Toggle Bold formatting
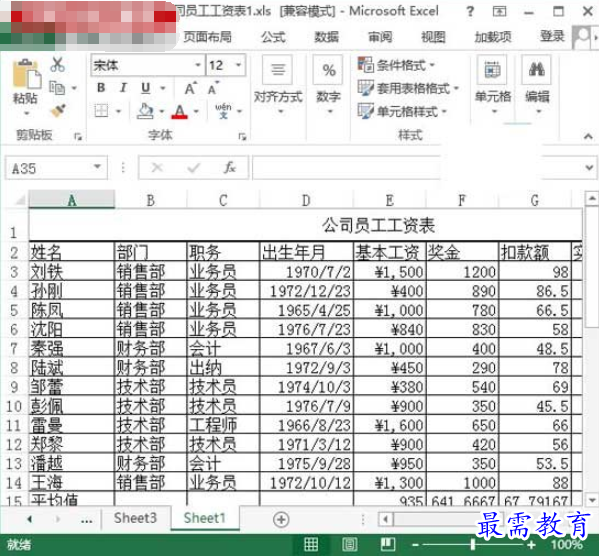Screen dimensions: 599x556 101,88
